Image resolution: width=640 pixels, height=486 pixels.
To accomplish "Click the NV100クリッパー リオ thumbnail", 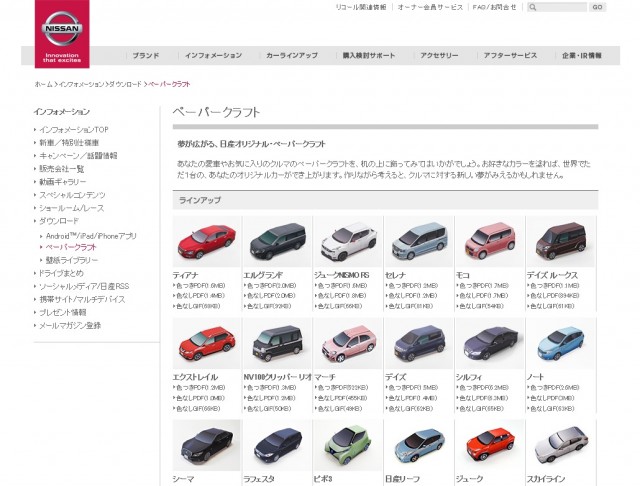I will click(278, 344).
